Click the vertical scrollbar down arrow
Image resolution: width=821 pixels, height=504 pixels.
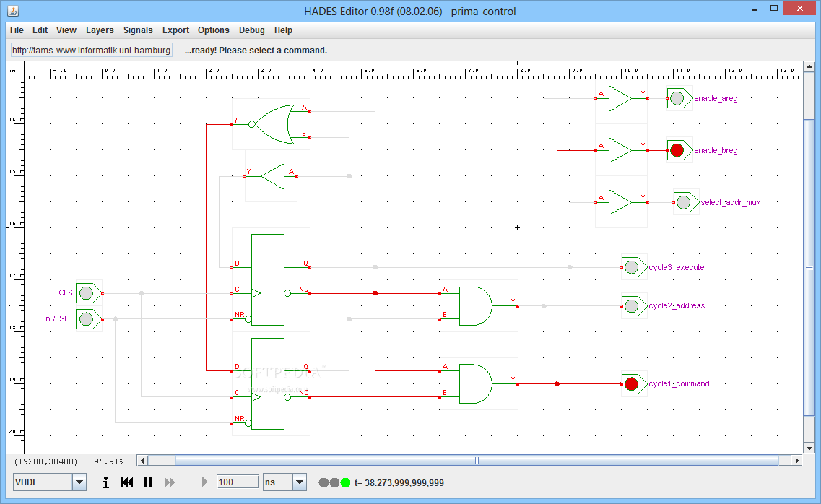[x=809, y=448]
